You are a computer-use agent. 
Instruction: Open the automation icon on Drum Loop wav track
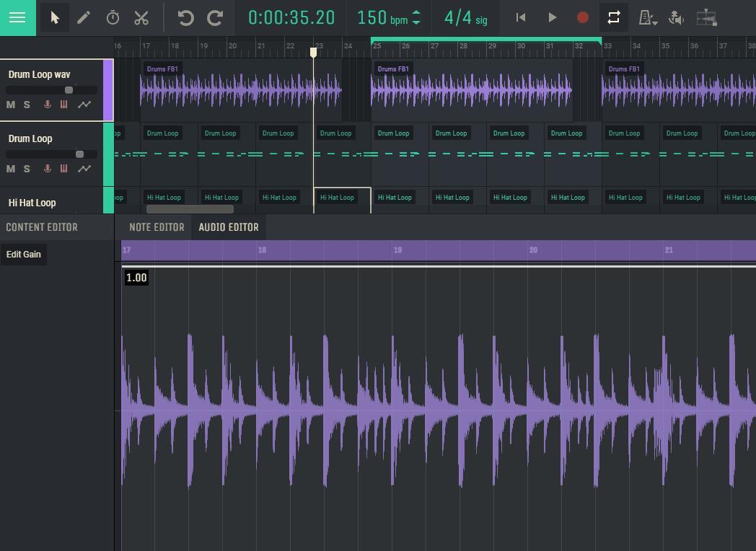84,105
